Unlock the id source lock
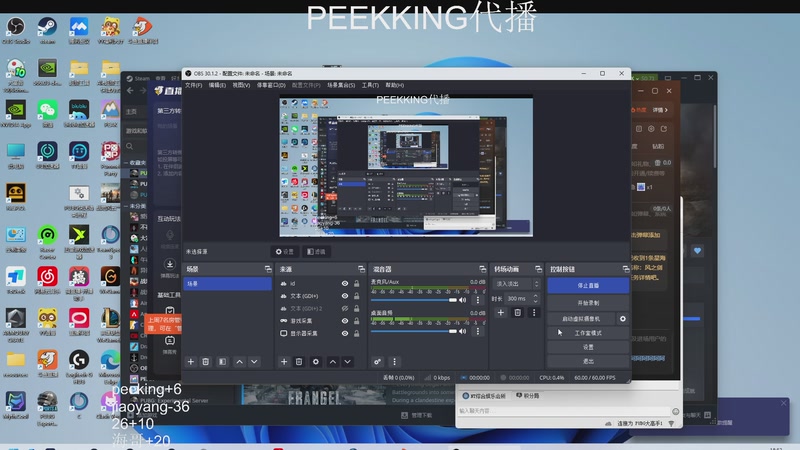The height and width of the screenshot is (450, 800). pos(357,284)
